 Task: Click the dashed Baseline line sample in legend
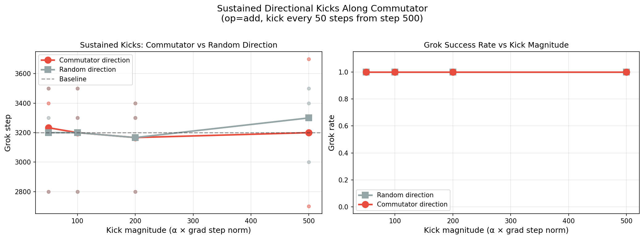[48, 79]
